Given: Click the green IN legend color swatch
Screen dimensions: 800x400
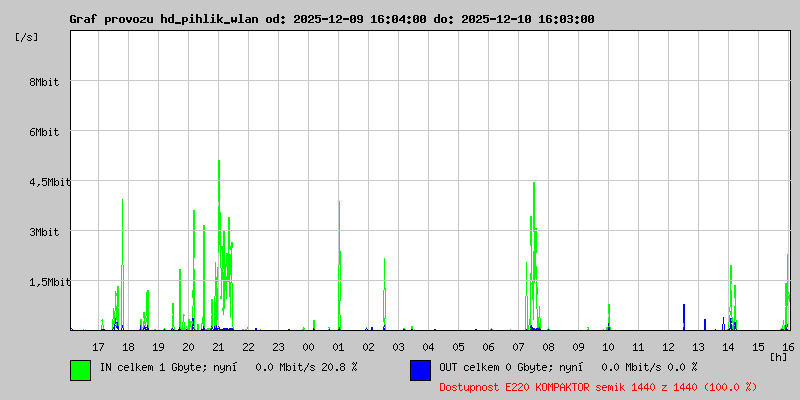Looking at the screenshot, I should click(81, 370).
